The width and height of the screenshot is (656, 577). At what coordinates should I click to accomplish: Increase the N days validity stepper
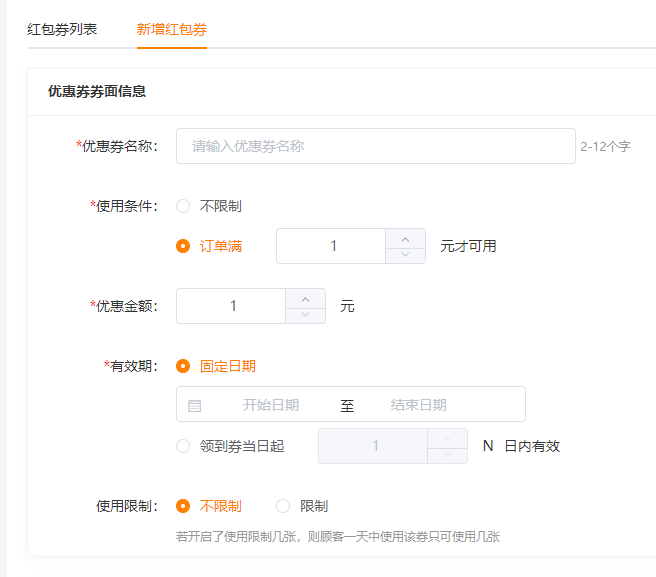pos(447,439)
